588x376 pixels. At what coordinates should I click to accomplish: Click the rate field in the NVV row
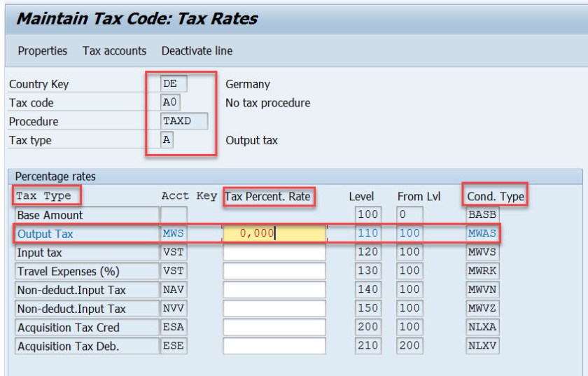(x=274, y=308)
